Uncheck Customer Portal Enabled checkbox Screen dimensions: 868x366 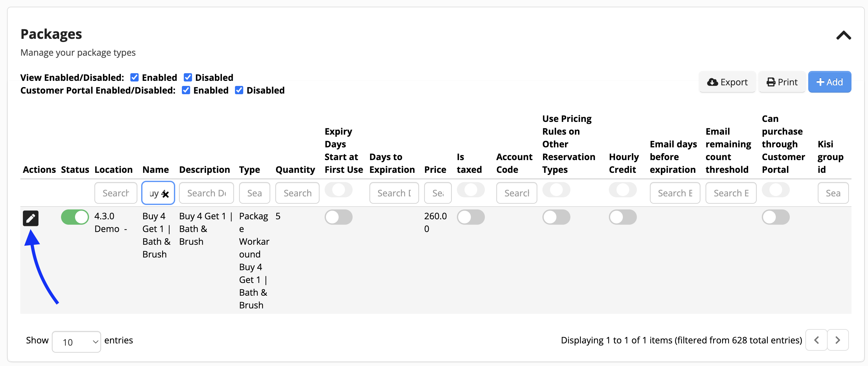pos(186,90)
